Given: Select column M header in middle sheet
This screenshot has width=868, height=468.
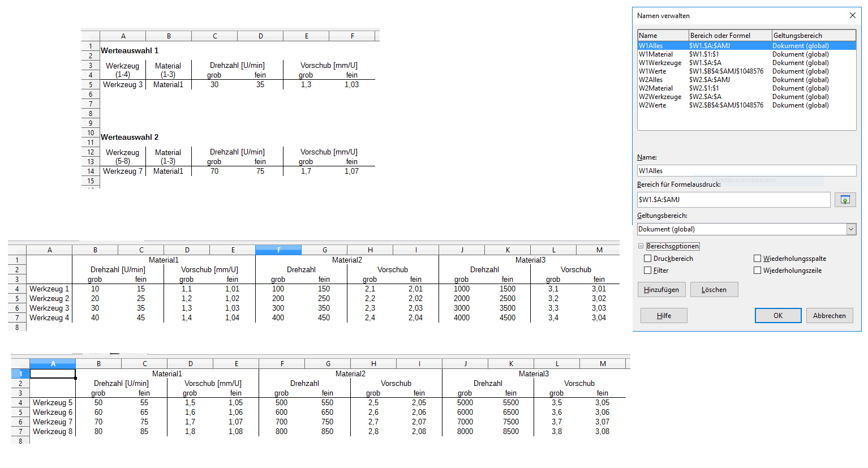Looking at the screenshot, I should [x=599, y=250].
